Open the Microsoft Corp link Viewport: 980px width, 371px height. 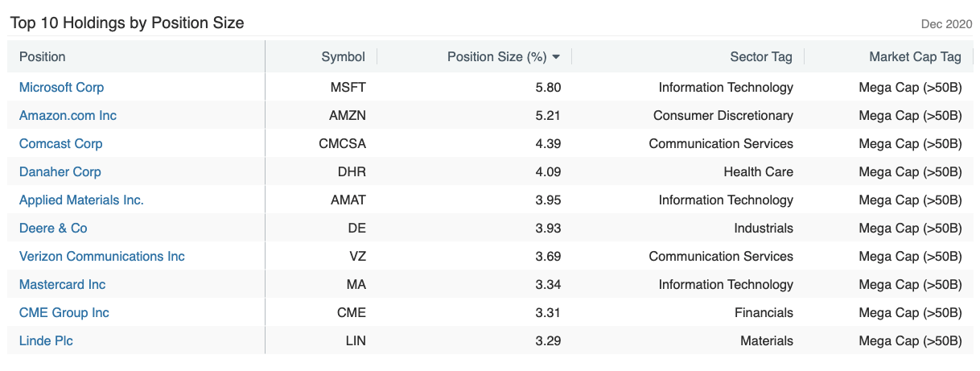61,87
